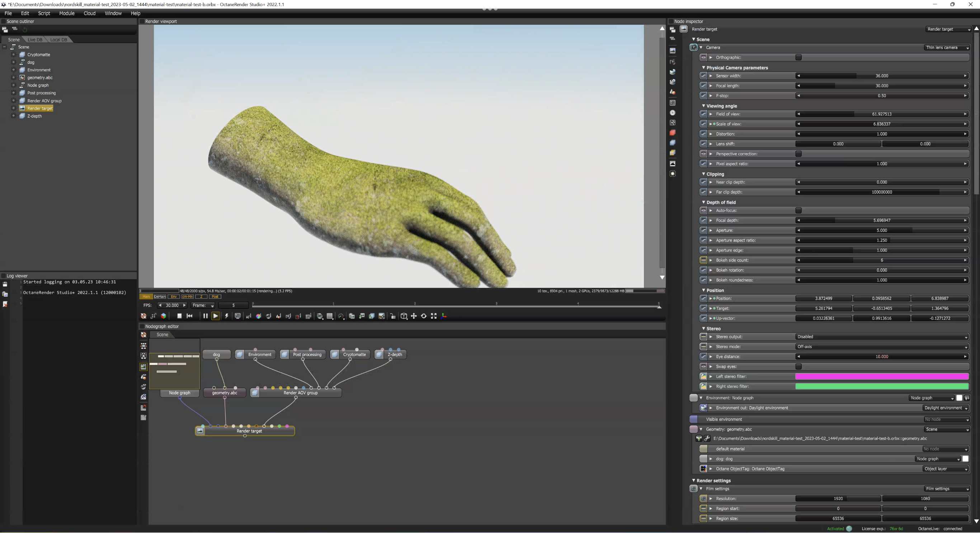Click the white balance color picker icon
Image resolution: width=980 pixels, height=533 pixels.
(259, 316)
